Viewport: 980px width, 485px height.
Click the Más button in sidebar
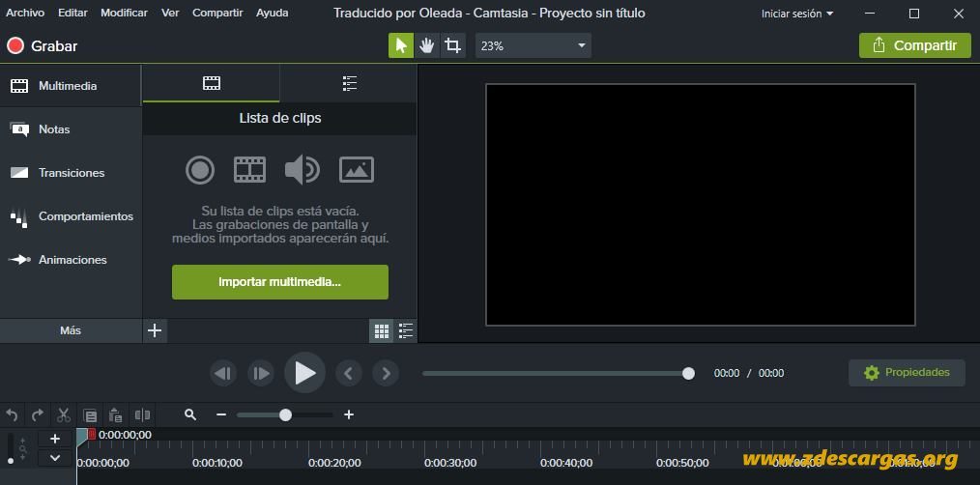point(71,330)
